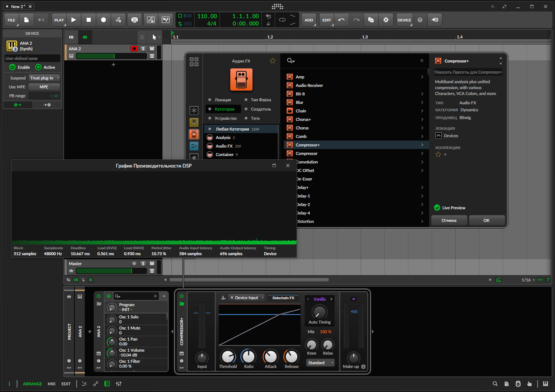Toggle Live Preview checkbox
This screenshot has height=392, width=555.
tap(437, 208)
